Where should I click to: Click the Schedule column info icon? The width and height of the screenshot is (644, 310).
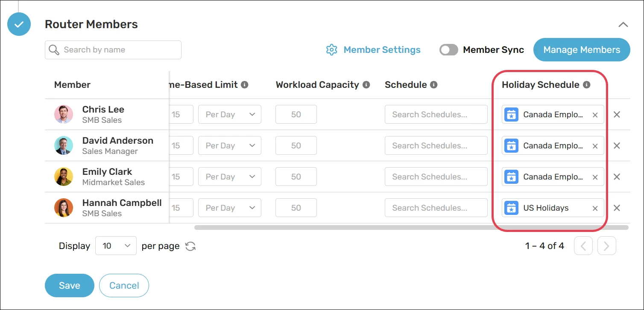434,85
